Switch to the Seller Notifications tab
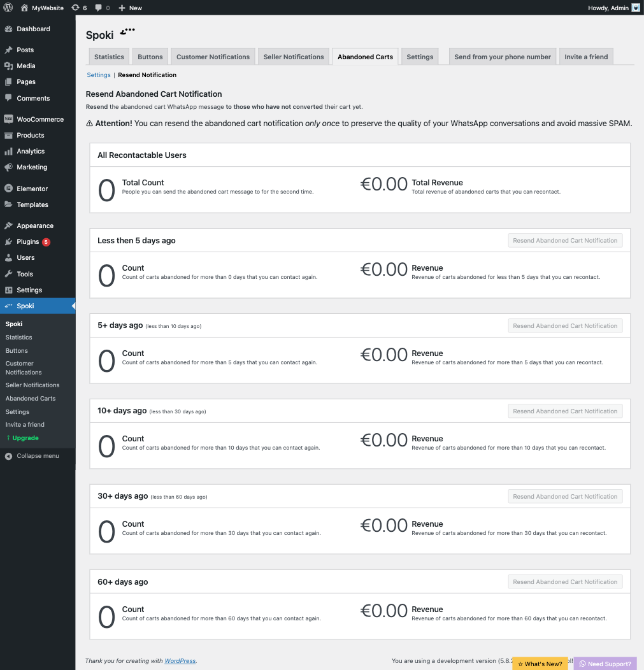Viewport: 644px width, 670px height. [x=294, y=57]
